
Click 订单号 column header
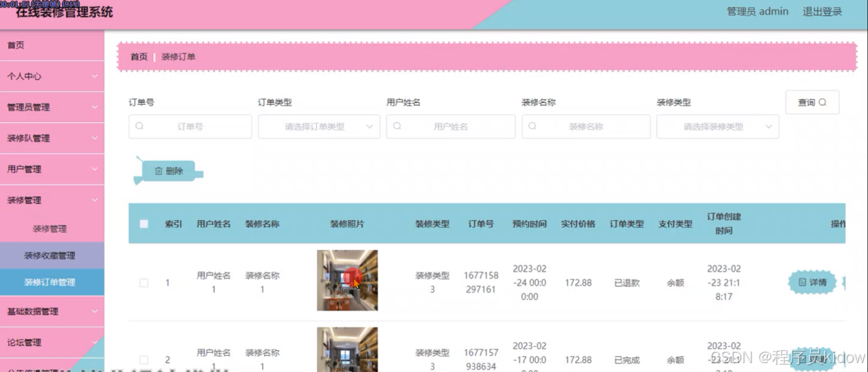481,224
